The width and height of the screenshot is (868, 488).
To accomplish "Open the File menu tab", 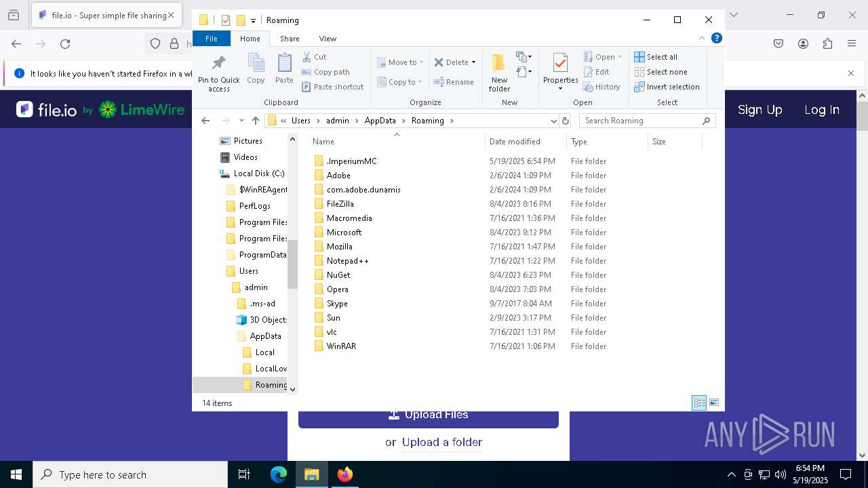I will 212,39.
